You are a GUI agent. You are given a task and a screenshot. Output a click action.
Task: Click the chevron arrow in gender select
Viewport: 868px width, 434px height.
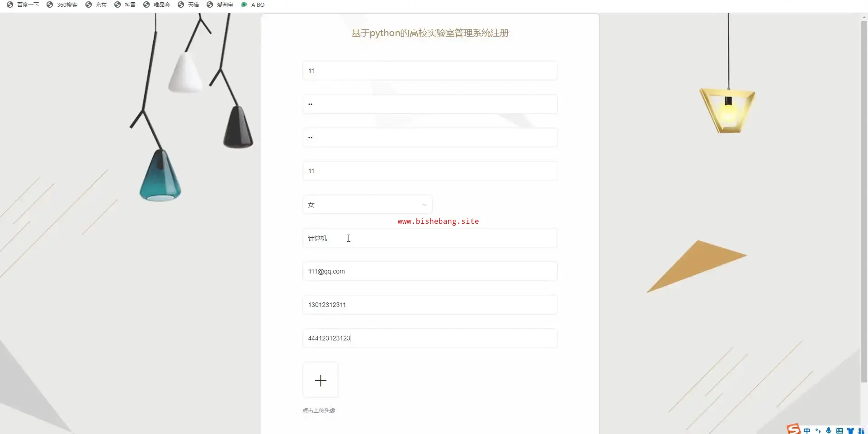point(424,205)
